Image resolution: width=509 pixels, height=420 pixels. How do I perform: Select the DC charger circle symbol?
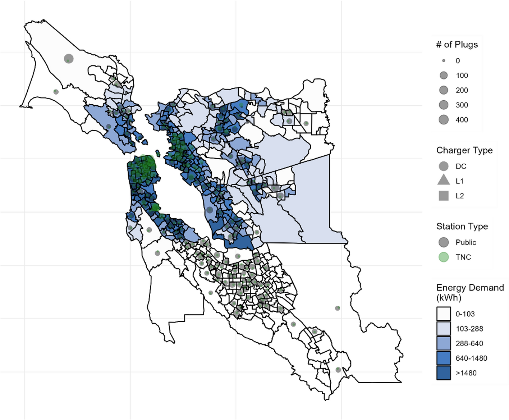tap(444, 166)
